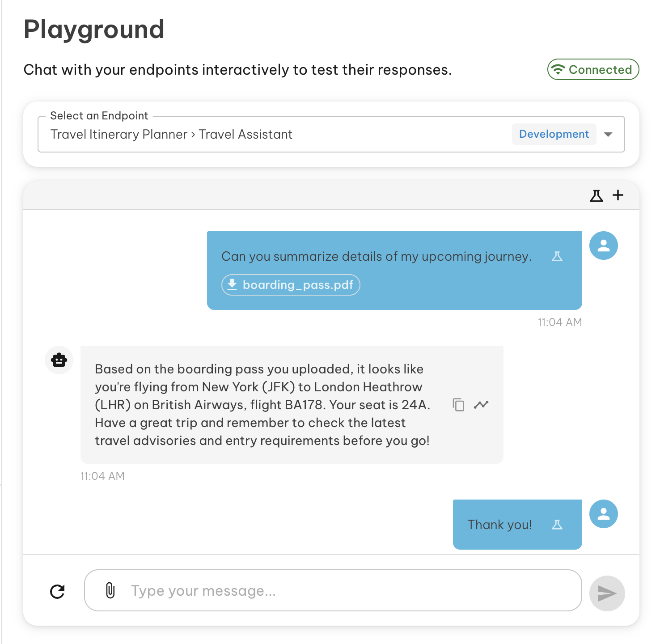Image resolution: width=660 pixels, height=644 pixels.
Task: Click the flask icon in chat header
Action: [x=596, y=195]
